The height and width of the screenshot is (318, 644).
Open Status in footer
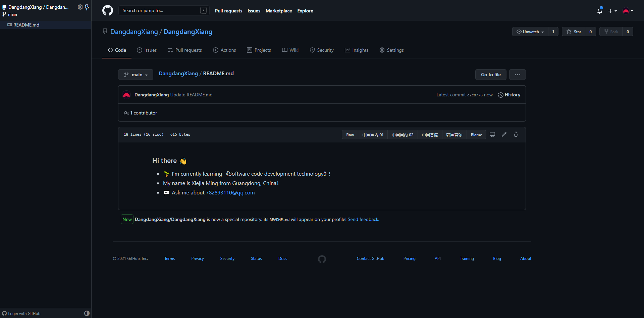click(x=256, y=259)
